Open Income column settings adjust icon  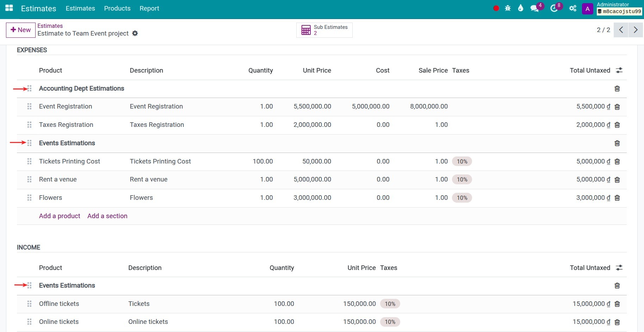tap(619, 268)
